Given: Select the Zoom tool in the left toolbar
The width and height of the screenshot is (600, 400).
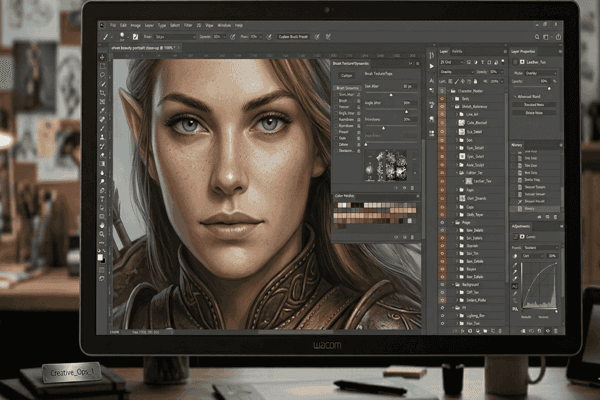Looking at the screenshot, I should coord(102,234).
